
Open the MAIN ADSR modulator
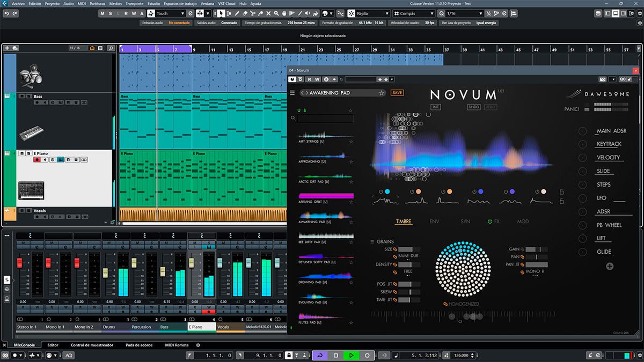tap(611, 131)
